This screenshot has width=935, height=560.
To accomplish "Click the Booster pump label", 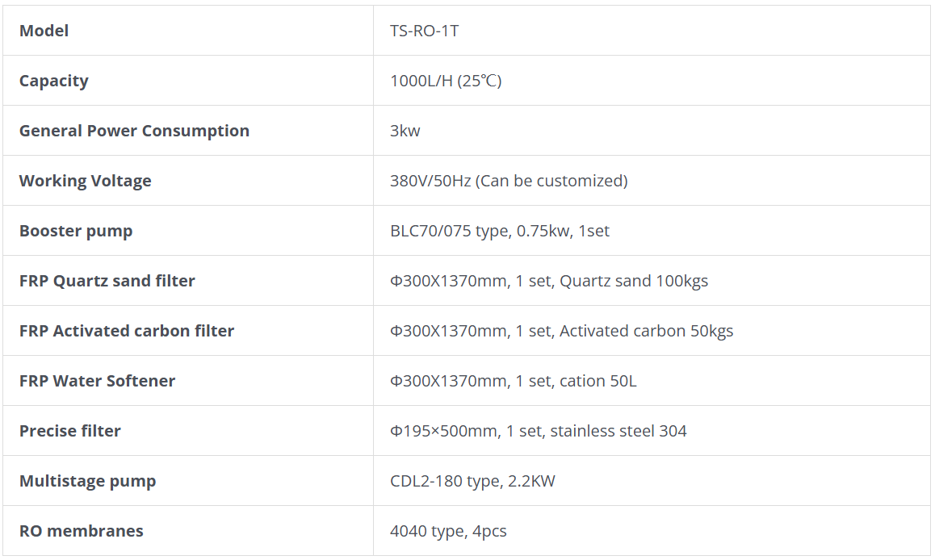I will 76,231.
